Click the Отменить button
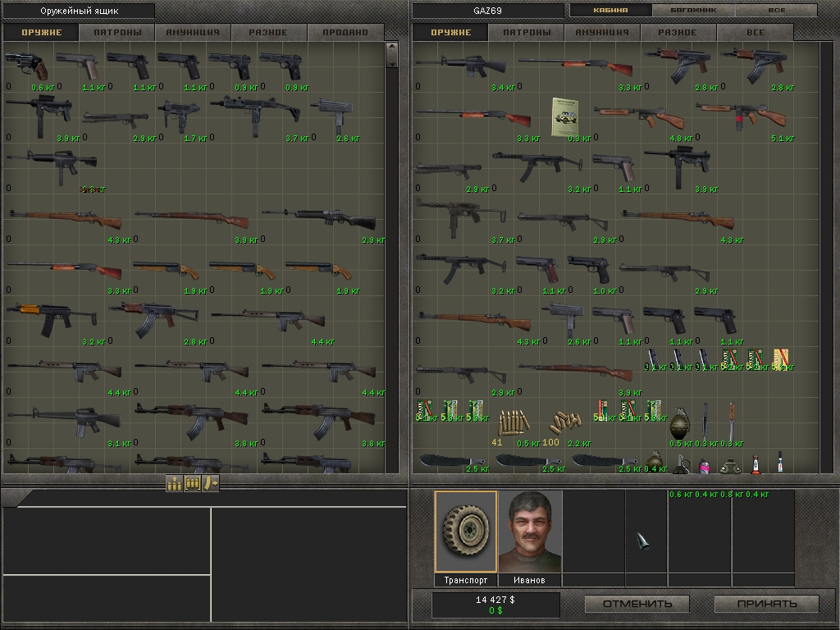This screenshot has width=840, height=630. (636, 603)
